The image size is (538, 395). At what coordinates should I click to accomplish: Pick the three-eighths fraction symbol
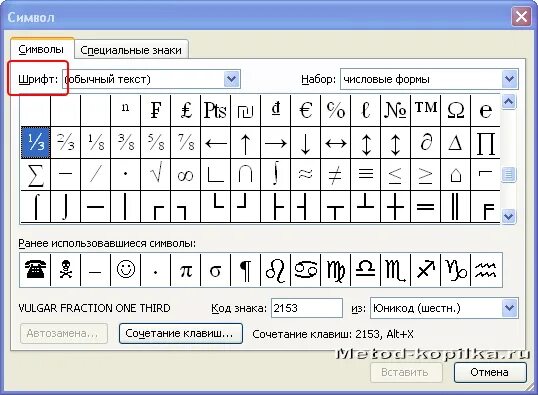click(x=126, y=142)
